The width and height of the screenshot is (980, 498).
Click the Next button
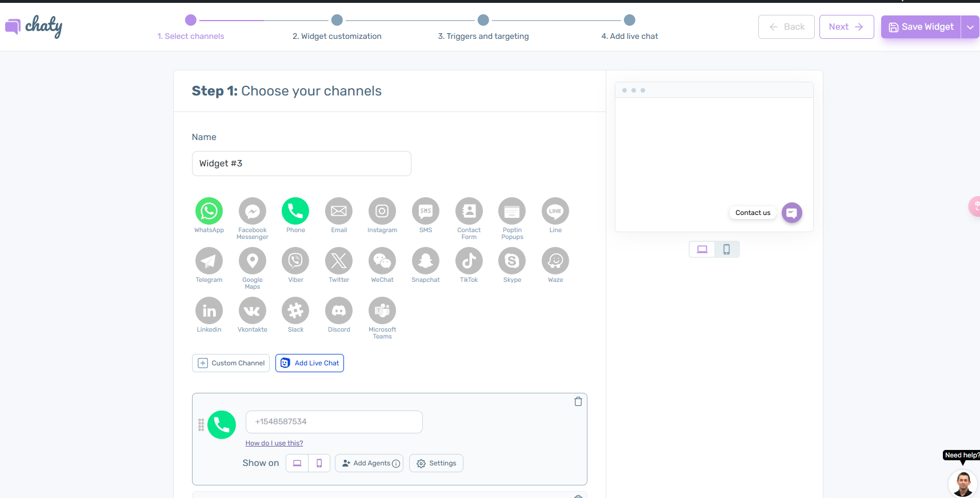point(847,27)
